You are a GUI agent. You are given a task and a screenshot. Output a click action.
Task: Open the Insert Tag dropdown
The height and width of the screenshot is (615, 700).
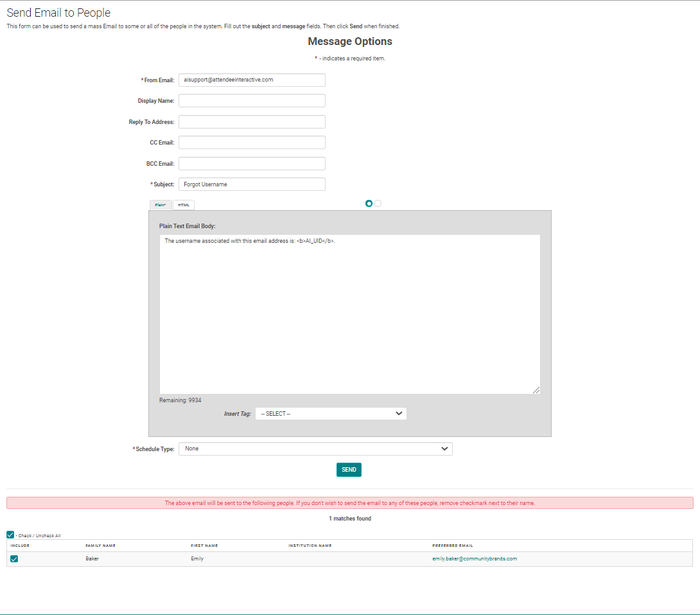coord(331,414)
